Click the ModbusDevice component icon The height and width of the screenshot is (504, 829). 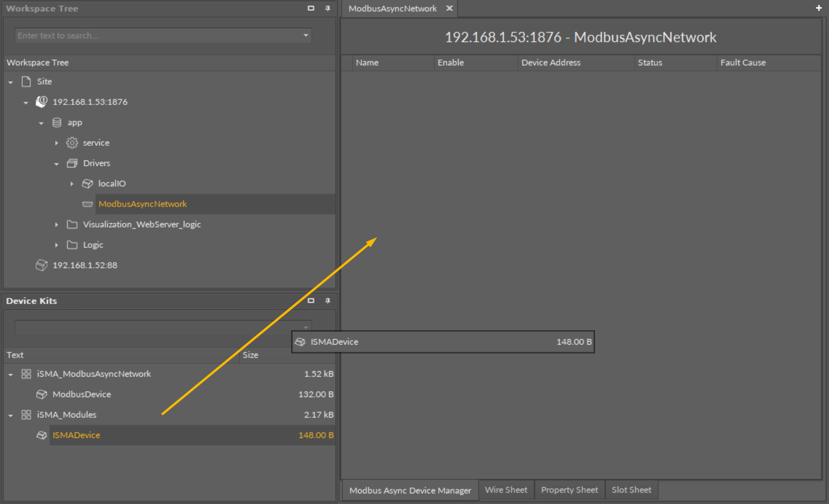[41, 394]
